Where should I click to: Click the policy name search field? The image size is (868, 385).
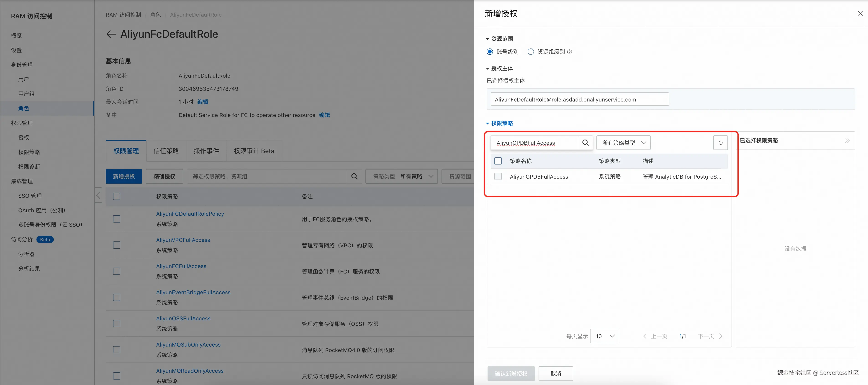pos(534,143)
